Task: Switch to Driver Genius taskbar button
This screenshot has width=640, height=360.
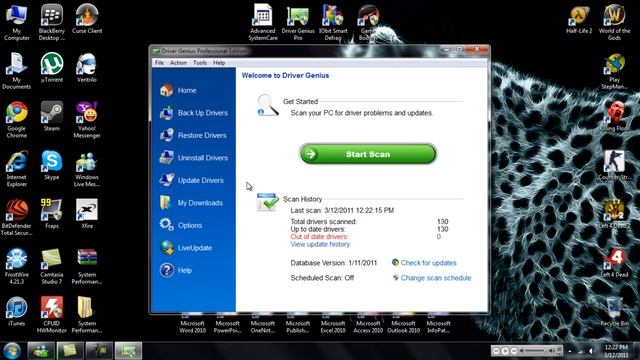Action: pyautogui.click(x=128, y=351)
